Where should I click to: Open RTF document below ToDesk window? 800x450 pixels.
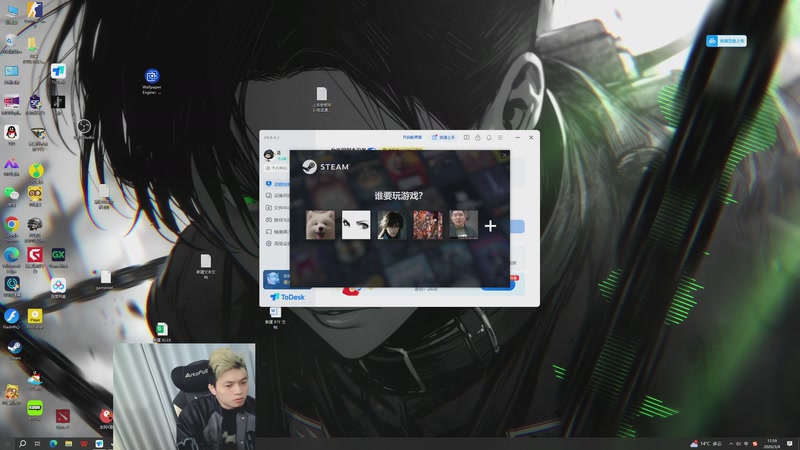[275, 311]
